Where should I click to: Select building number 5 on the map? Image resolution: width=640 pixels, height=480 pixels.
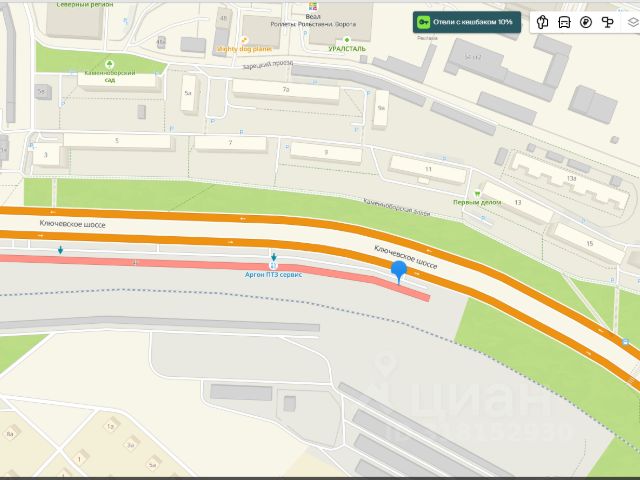(x=117, y=141)
